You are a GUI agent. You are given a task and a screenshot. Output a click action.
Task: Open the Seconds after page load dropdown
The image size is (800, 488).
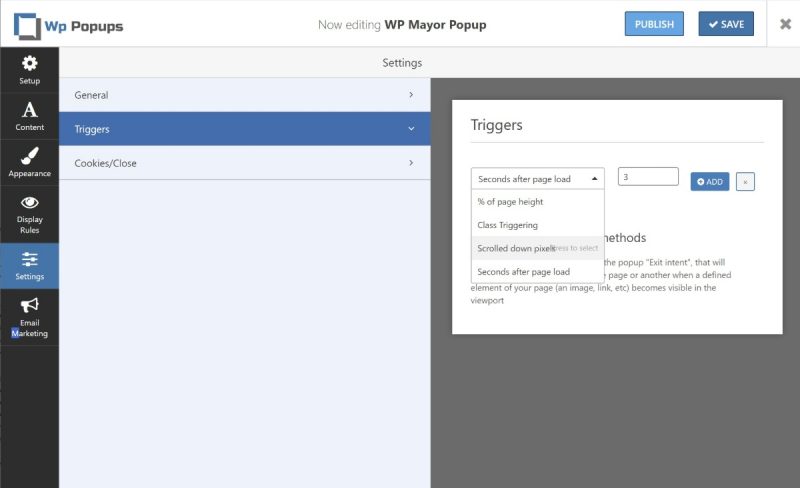point(538,179)
